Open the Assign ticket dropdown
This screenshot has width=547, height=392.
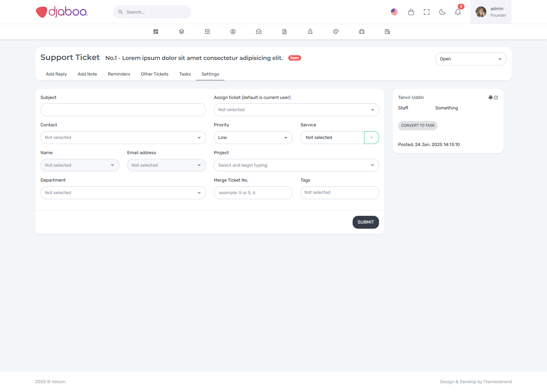click(296, 110)
